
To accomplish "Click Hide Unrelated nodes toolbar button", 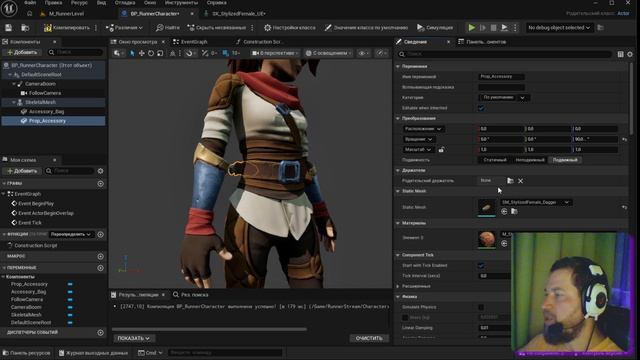I will (217, 28).
